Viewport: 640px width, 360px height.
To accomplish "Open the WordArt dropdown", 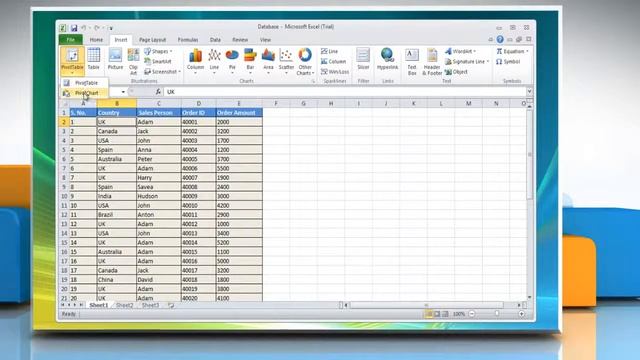I will tap(461, 51).
